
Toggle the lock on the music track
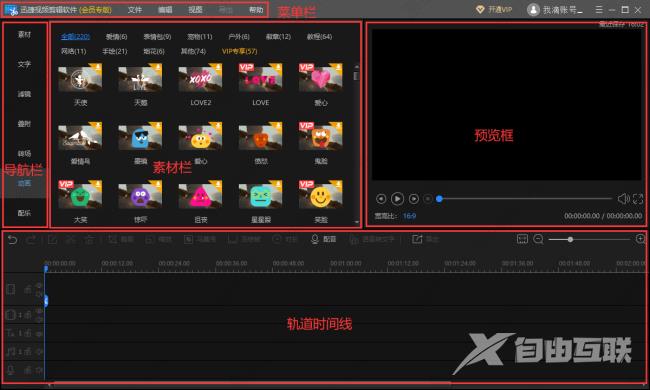pos(28,351)
